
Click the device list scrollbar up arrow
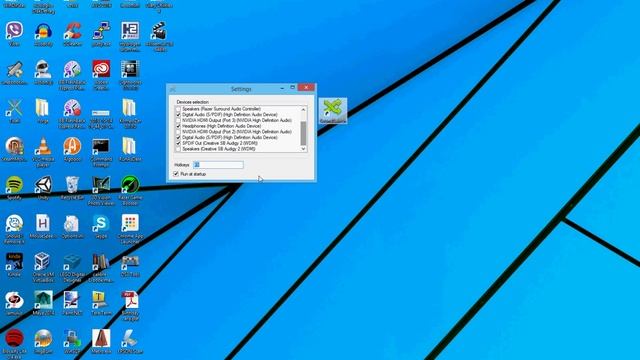(x=303, y=109)
